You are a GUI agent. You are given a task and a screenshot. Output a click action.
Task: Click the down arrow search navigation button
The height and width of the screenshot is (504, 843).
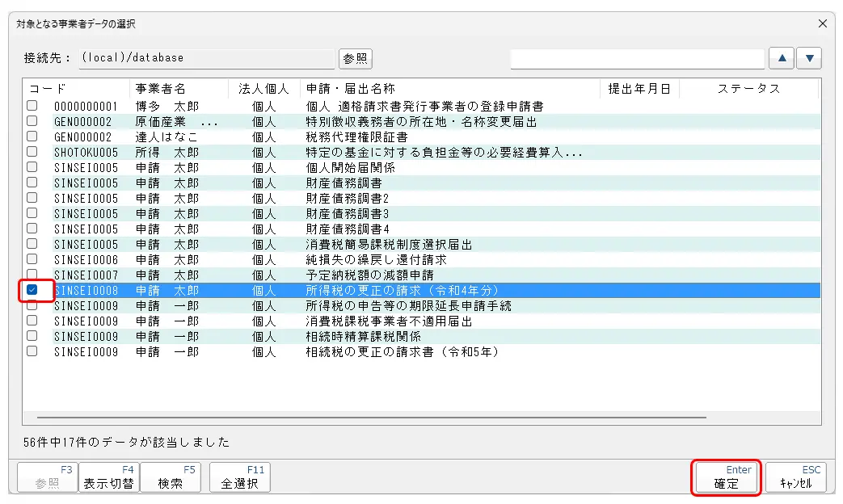tap(809, 58)
